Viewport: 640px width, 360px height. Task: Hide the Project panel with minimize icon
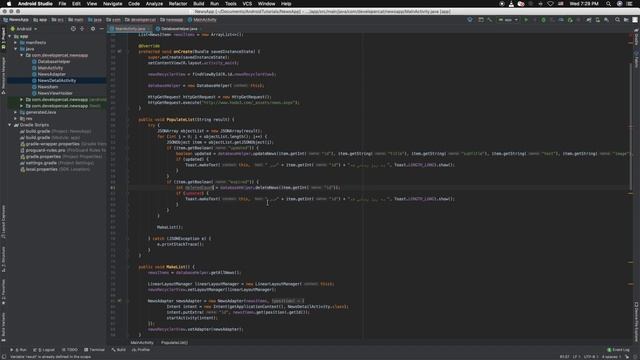(102, 29)
